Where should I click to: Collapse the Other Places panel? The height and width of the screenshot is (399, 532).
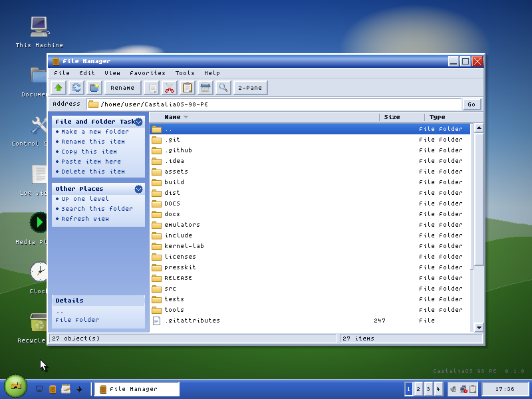[x=138, y=189]
